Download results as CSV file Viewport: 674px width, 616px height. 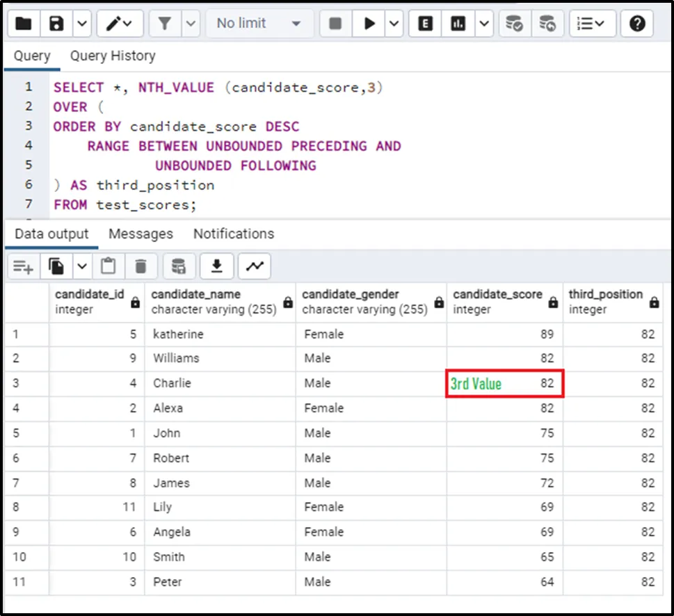click(217, 266)
